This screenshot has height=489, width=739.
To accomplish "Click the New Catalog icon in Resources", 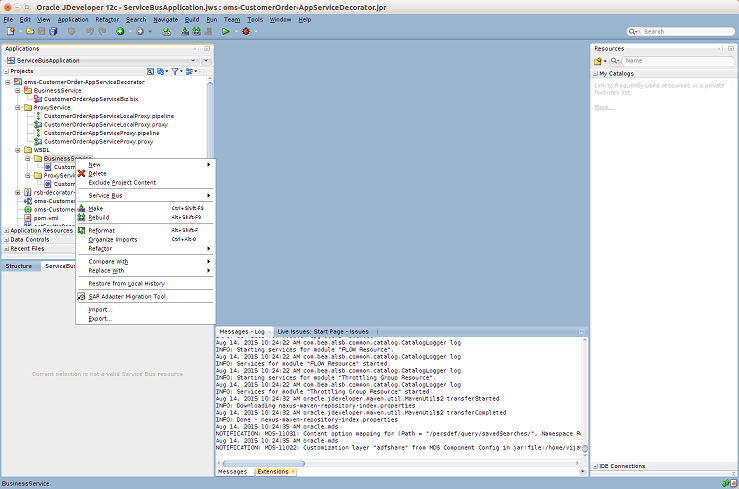I will [x=599, y=61].
